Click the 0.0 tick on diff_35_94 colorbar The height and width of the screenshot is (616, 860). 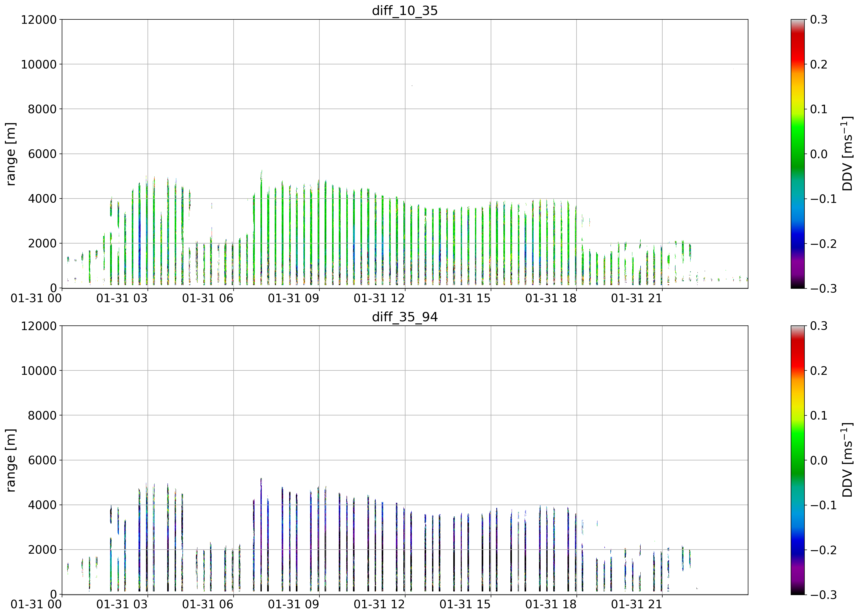[x=819, y=460]
